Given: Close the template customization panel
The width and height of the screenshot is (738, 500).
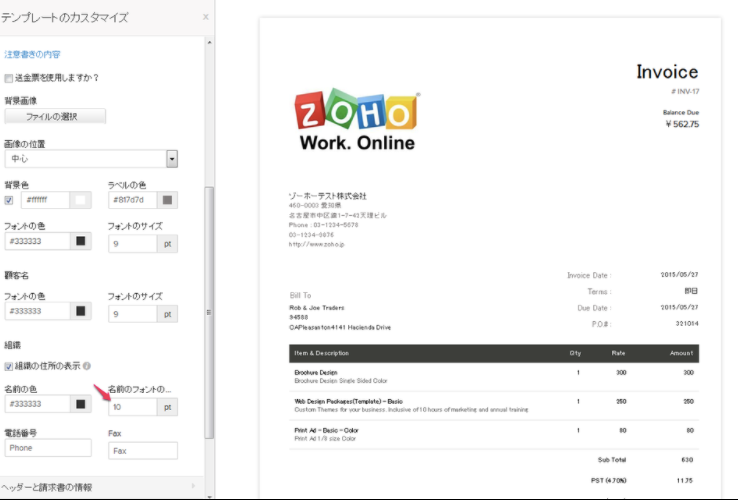Looking at the screenshot, I should [x=206, y=17].
